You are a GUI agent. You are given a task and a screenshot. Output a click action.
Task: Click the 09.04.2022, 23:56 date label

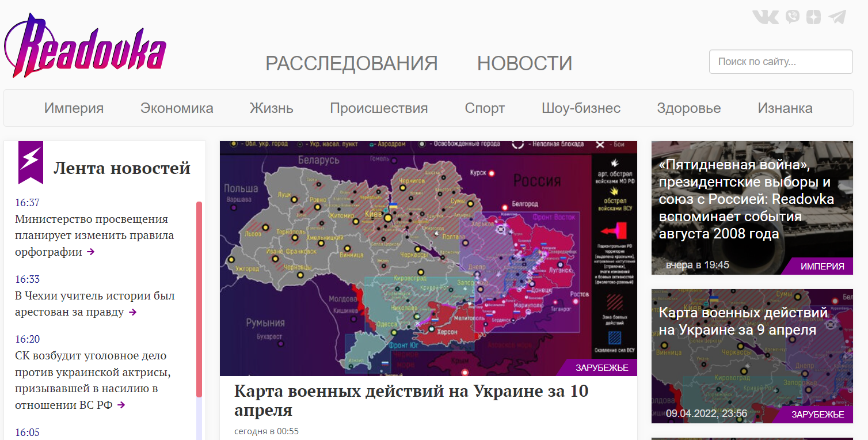[x=706, y=414]
